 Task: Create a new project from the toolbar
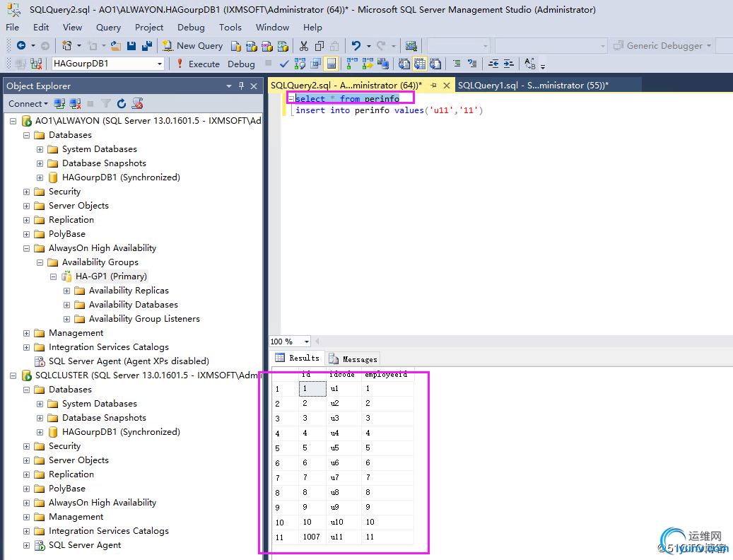click(x=67, y=45)
